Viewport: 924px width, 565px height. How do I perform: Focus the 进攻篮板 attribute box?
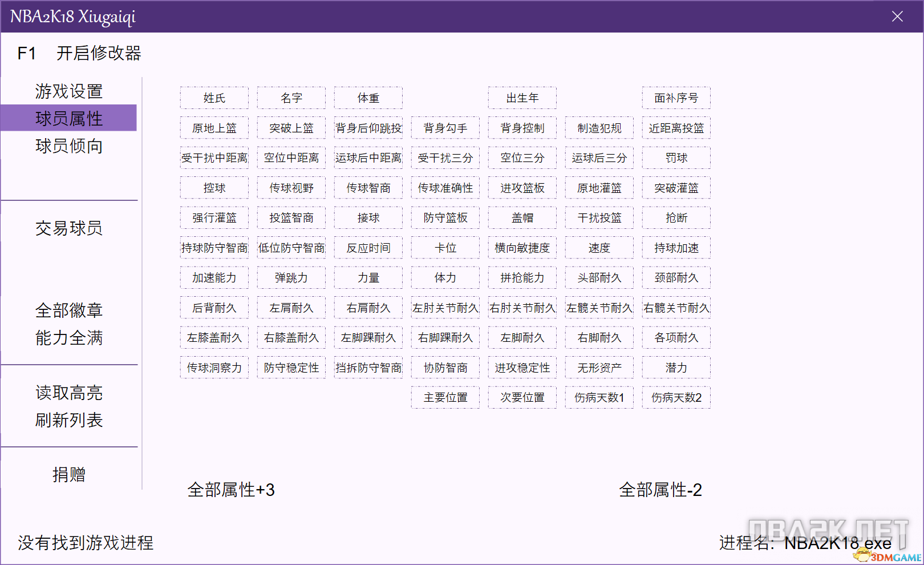click(522, 188)
